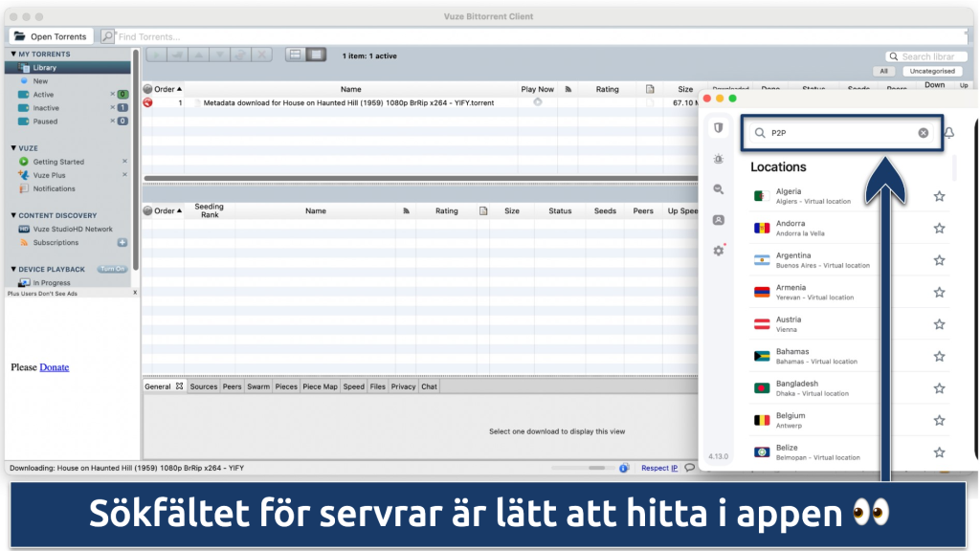Collapse the DEVICE PLAYBACK section
Screen dimensions: 980x551
pyautogui.click(x=12, y=270)
